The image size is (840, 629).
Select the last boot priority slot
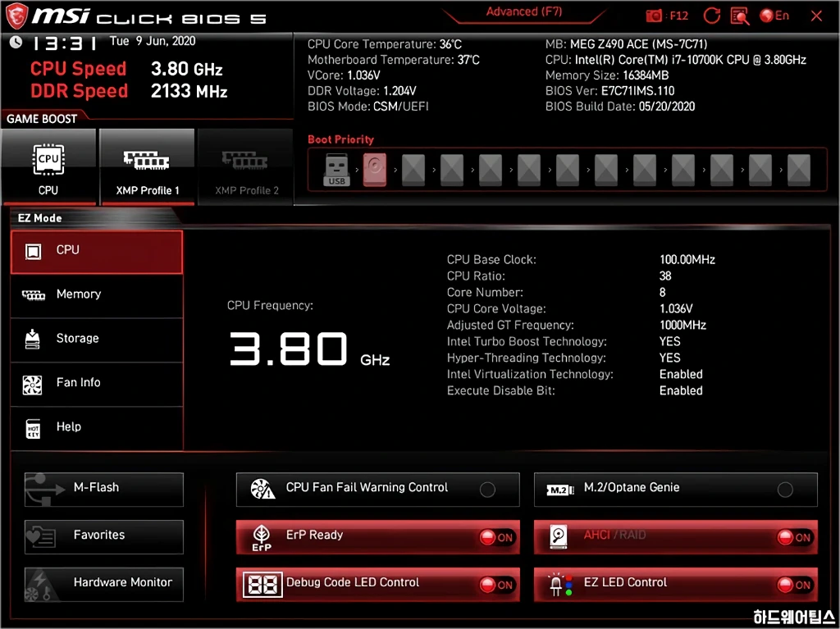[799, 170]
